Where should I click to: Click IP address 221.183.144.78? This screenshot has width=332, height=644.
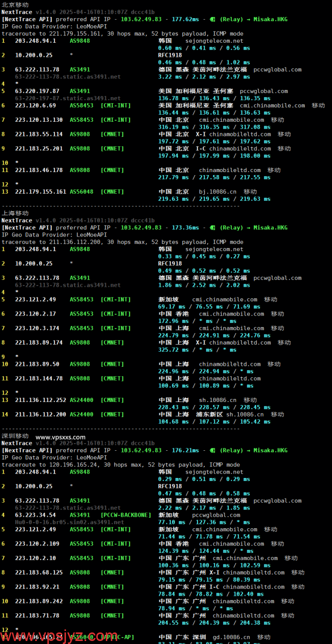39,378
